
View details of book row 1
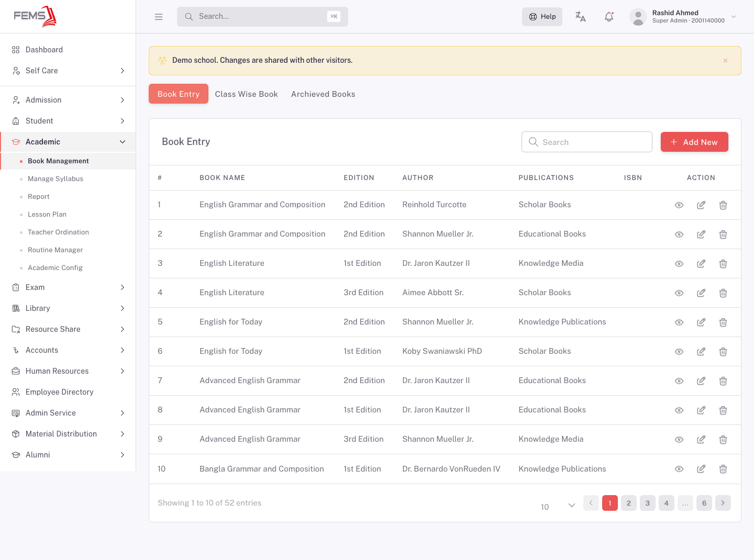coord(679,205)
